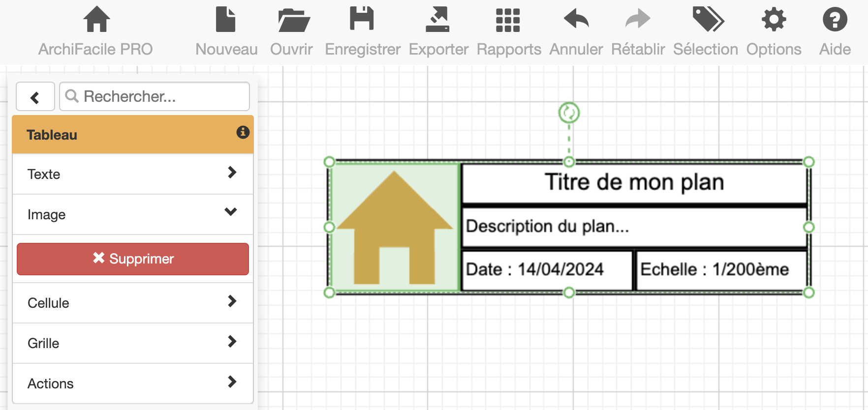
Task: Open the Aide help icon
Action: (x=835, y=20)
